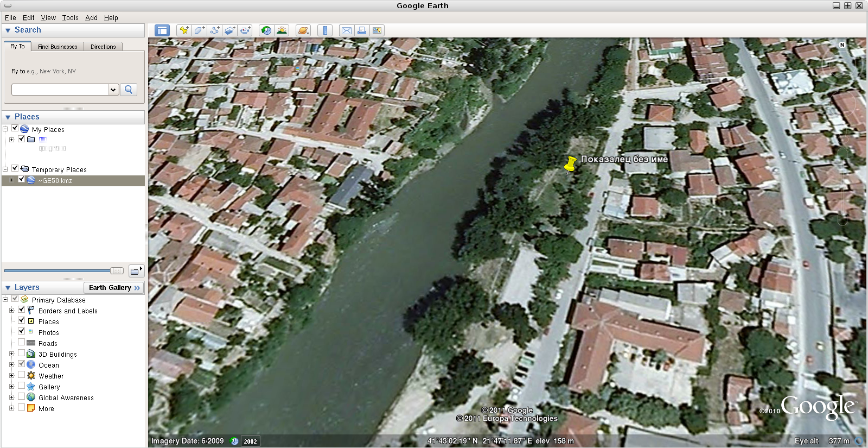Record a tour with camera icon
The width and height of the screenshot is (868, 448).
tap(246, 30)
